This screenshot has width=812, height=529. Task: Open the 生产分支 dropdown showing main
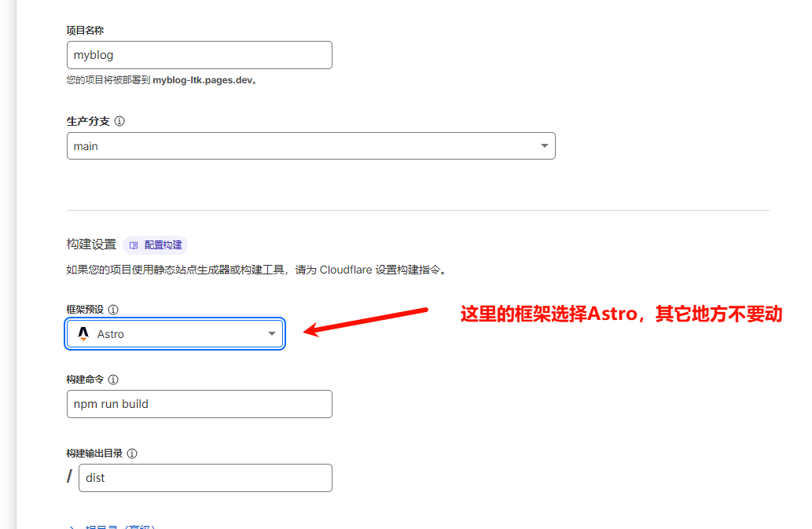click(310, 145)
